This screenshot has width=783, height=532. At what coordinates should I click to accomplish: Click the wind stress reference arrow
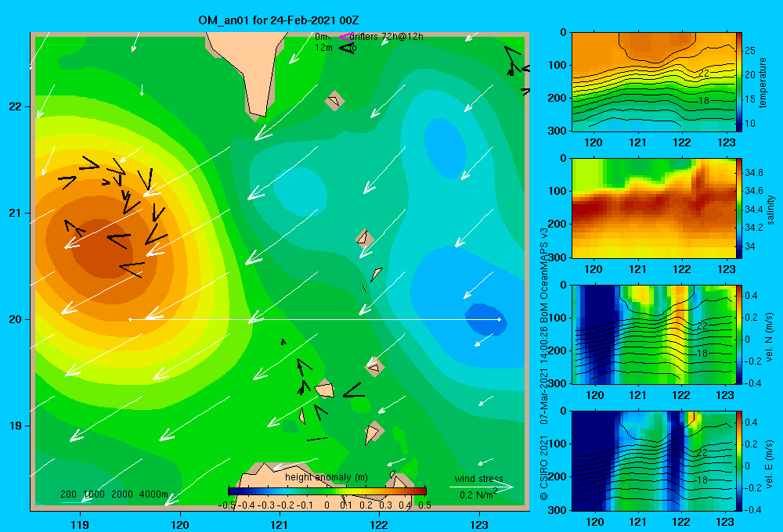[x=482, y=487]
